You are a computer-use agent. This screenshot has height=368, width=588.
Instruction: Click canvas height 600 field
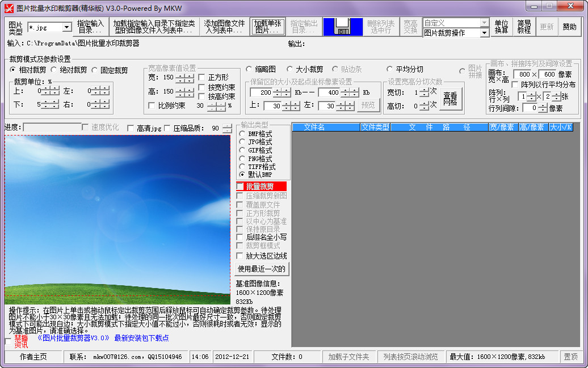(x=547, y=74)
